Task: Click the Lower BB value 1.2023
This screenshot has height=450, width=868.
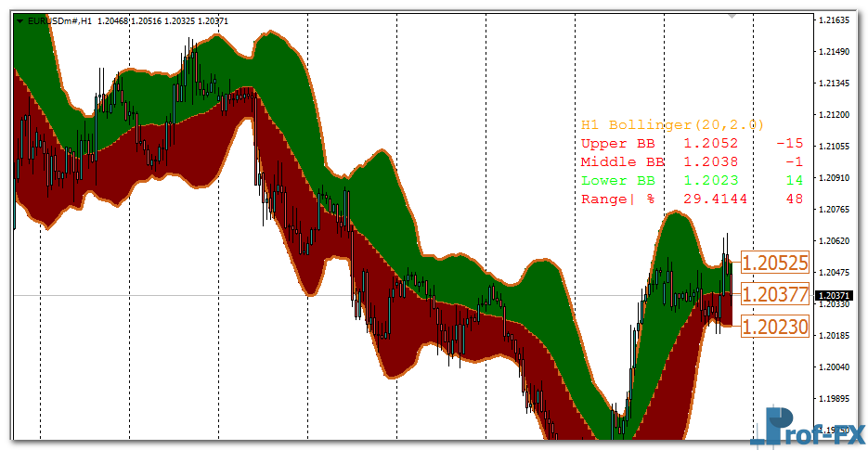Action: pyautogui.click(x=710, y=181)
